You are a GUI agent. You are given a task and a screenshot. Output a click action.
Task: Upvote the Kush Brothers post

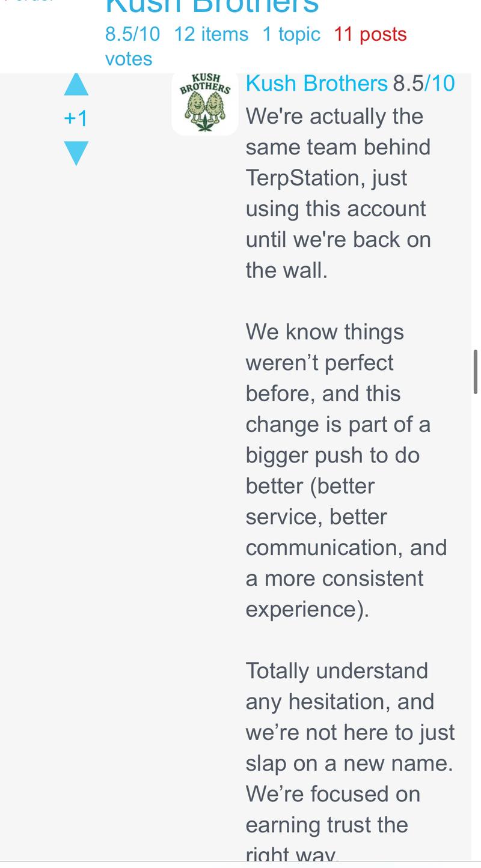click(x=76, y=84)
